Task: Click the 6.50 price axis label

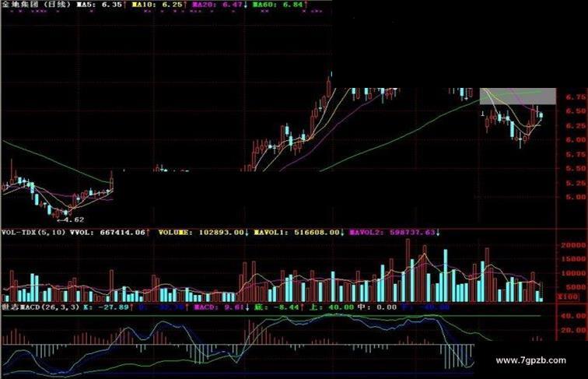Action: pyautogui.click(x=576, y=111)
